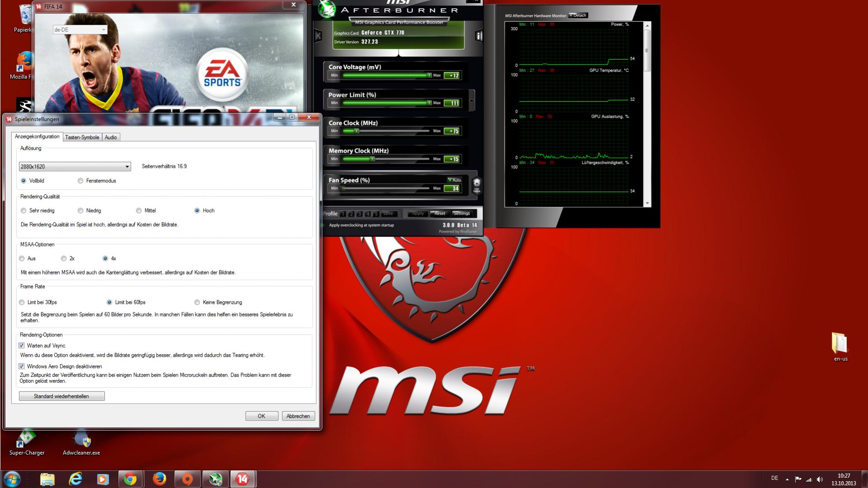The width and height of the screenshot is (868, 488).
Task: Open Windows Media Player from the taskbar
Action: [103, 479]
